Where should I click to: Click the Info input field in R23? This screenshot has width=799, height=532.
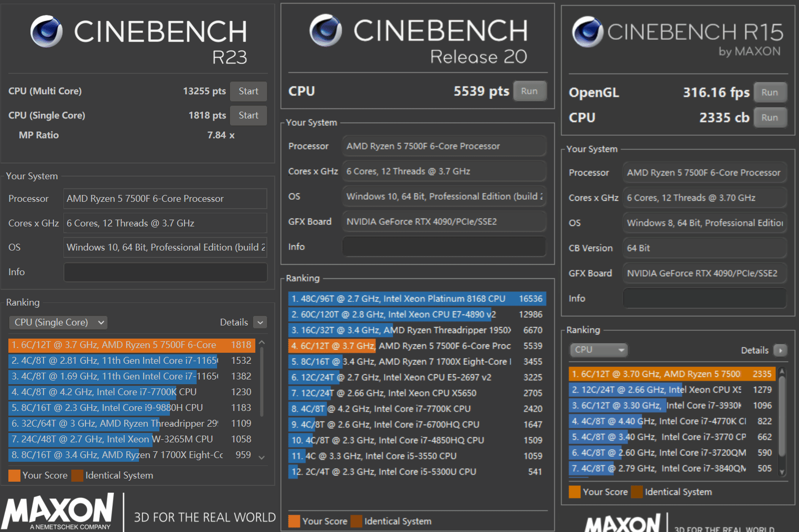[x=165, y=272]
